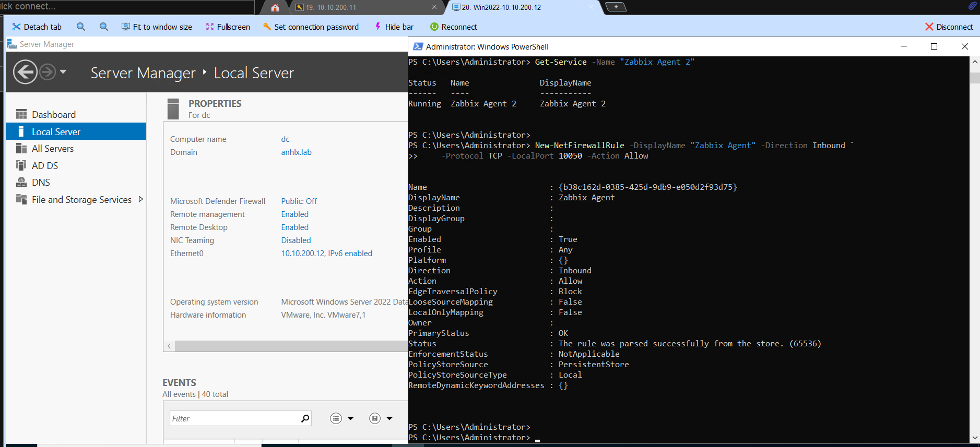Click the events list options icon
This screenshot has height=447, width=980.
[336, 418]
